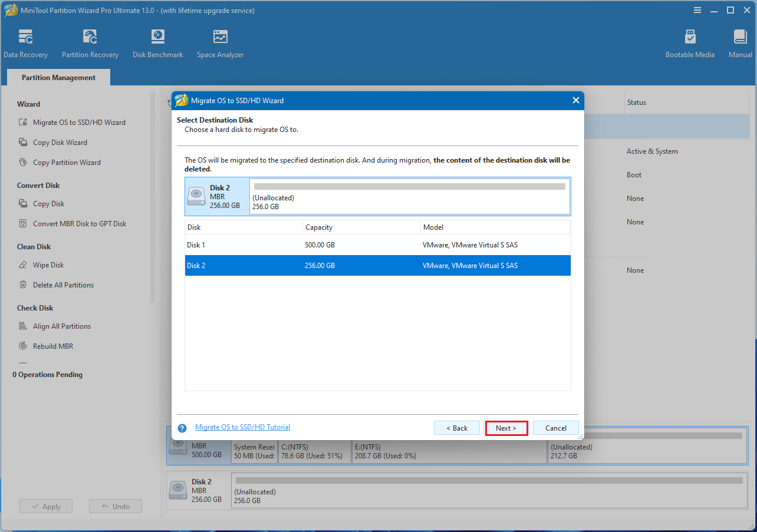Run Disk Benchmark
Viewport: 757px width, 532px height.
click(157, 42)
